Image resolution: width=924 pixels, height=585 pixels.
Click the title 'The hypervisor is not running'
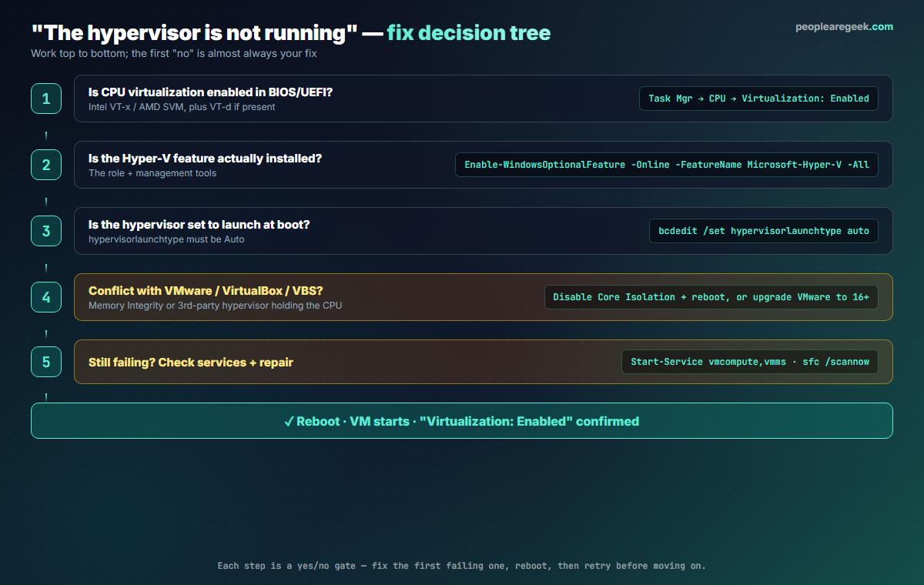194,33
